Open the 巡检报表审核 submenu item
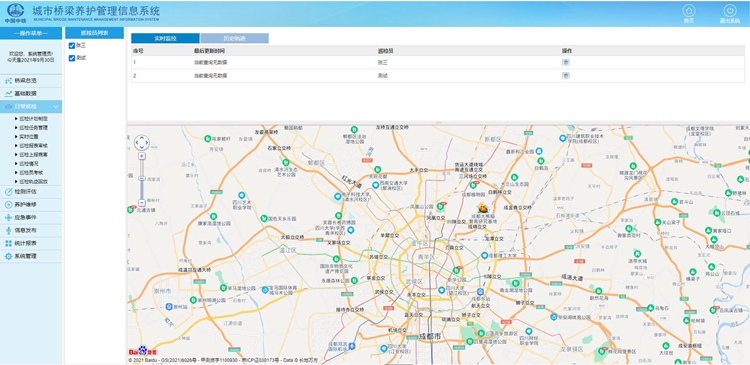Viewport: 750px width, 365px height. pos(33,145)
